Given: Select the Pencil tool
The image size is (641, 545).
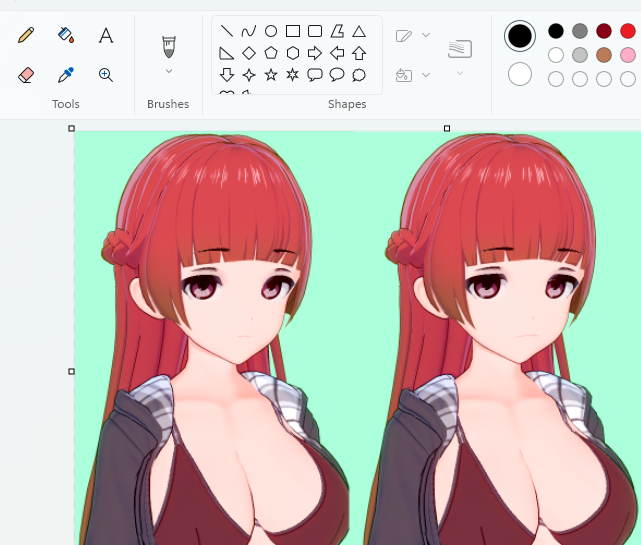Looking at the screenshot, I should point(26,35).
